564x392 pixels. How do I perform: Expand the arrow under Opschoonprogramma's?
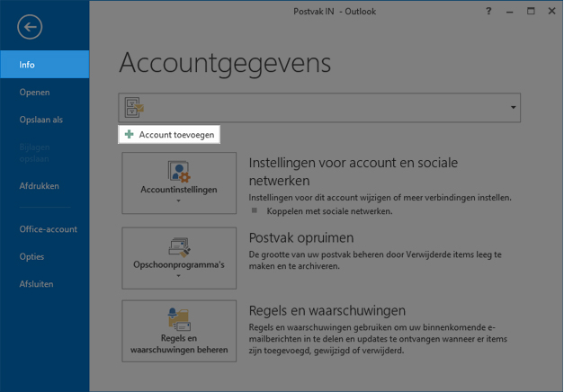point(178,276)
